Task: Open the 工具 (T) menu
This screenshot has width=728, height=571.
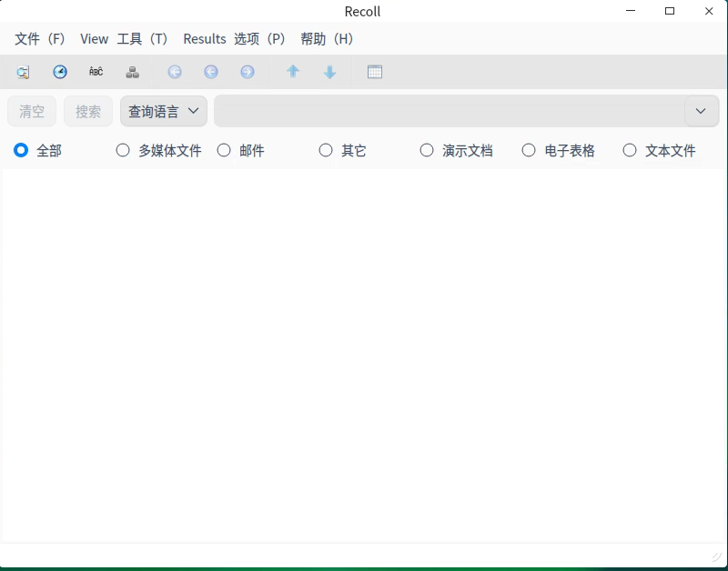Action: [x=142, y=39]
